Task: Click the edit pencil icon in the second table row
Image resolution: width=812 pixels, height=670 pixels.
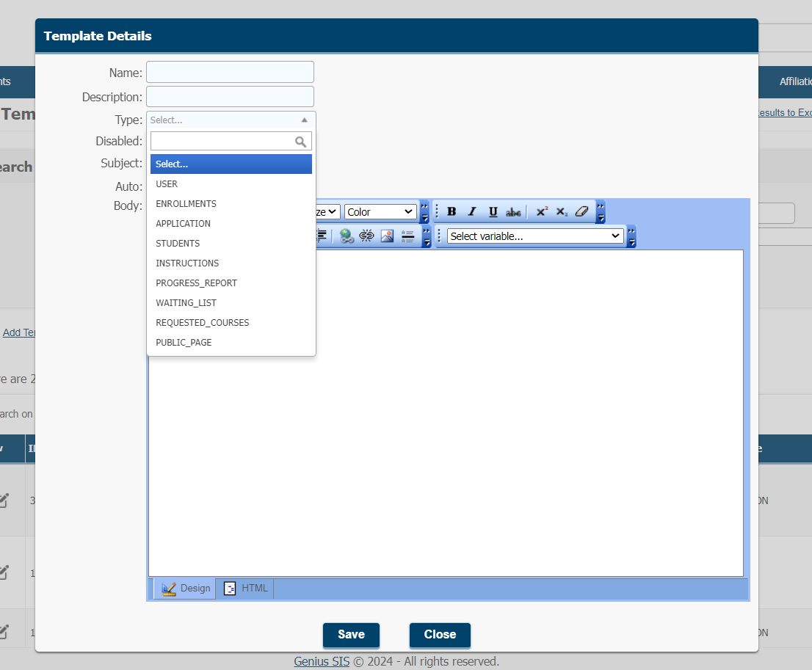Action: pyautogui.click(x=4, y=572)
